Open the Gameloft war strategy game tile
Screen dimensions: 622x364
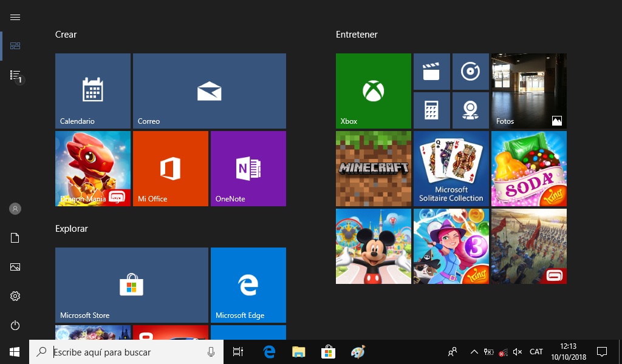click(529, 246)
